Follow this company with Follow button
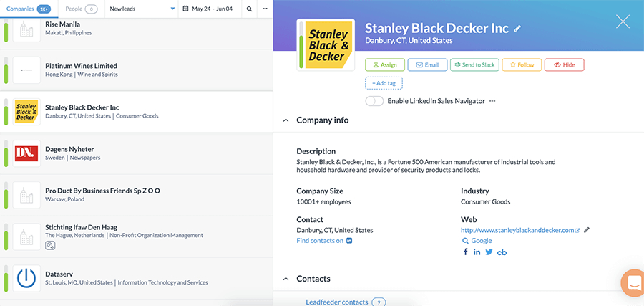The image size is (644, 306). 522,65
